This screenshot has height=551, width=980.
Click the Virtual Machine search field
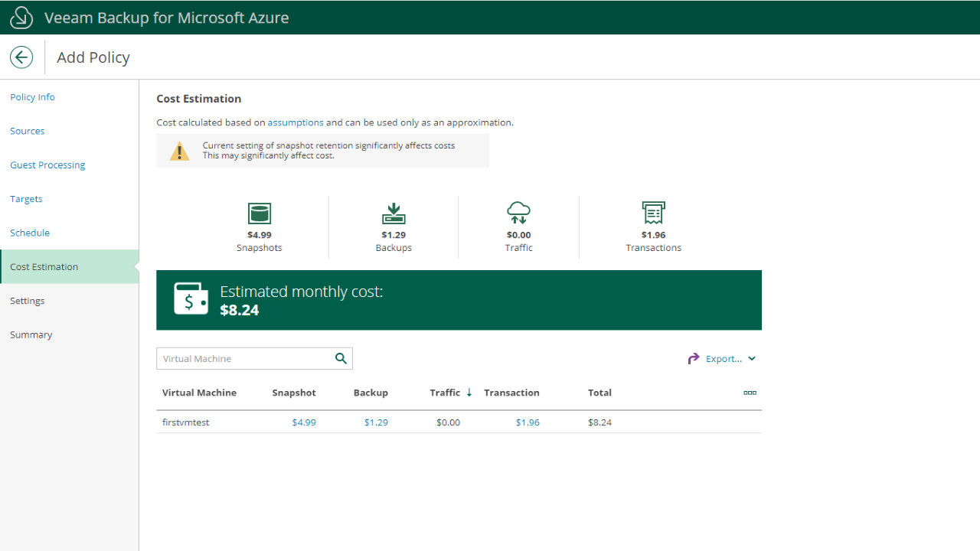coord(245,359)
